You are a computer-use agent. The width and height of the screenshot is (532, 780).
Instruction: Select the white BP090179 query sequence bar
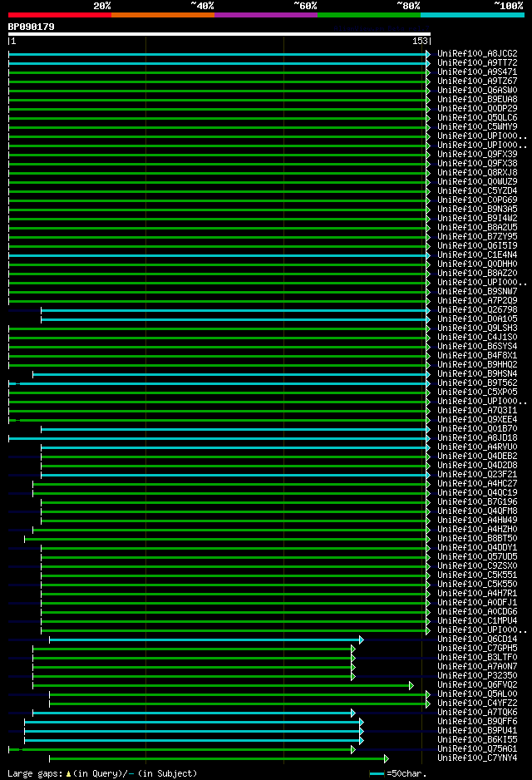pos(219,34)
